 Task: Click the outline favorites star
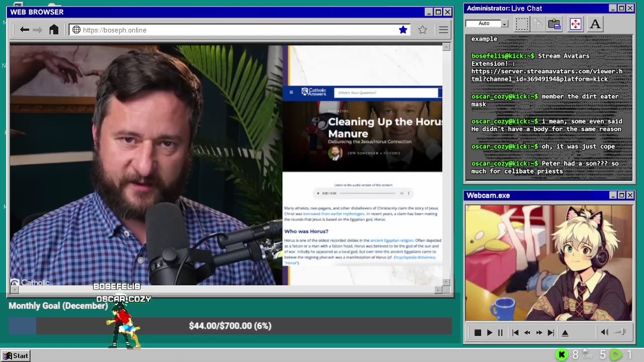(x=423, y=30)
